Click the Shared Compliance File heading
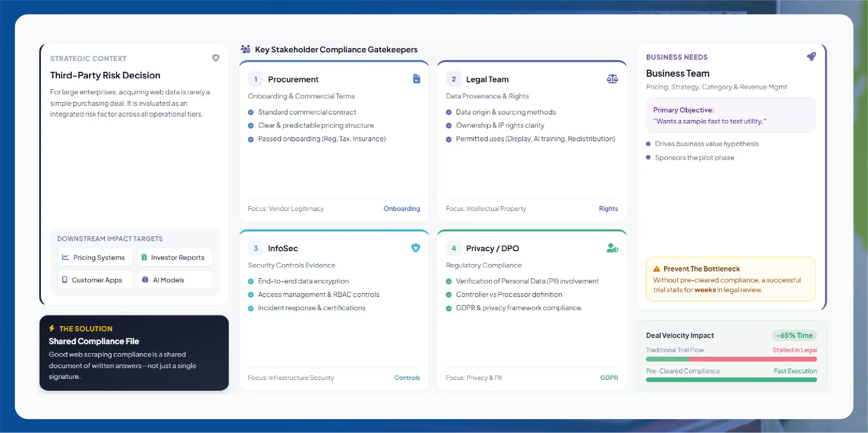Screen dimensions: 868x433 94,341
